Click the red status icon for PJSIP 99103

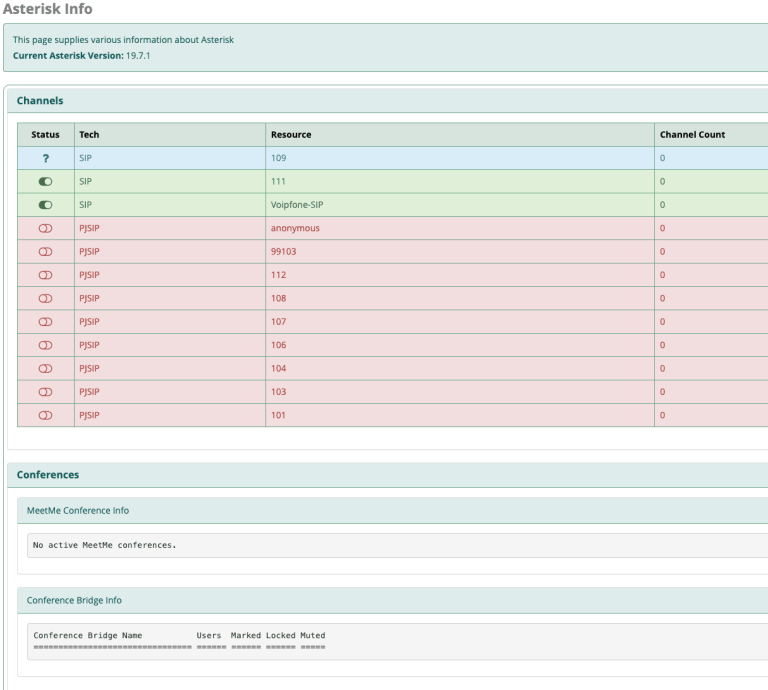click(x=46, y=252)
